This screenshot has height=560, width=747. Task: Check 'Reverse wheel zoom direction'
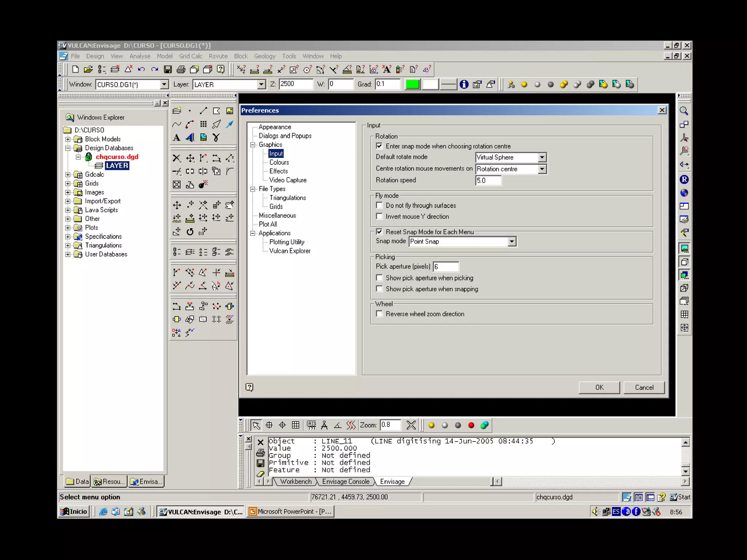[379, 314]
